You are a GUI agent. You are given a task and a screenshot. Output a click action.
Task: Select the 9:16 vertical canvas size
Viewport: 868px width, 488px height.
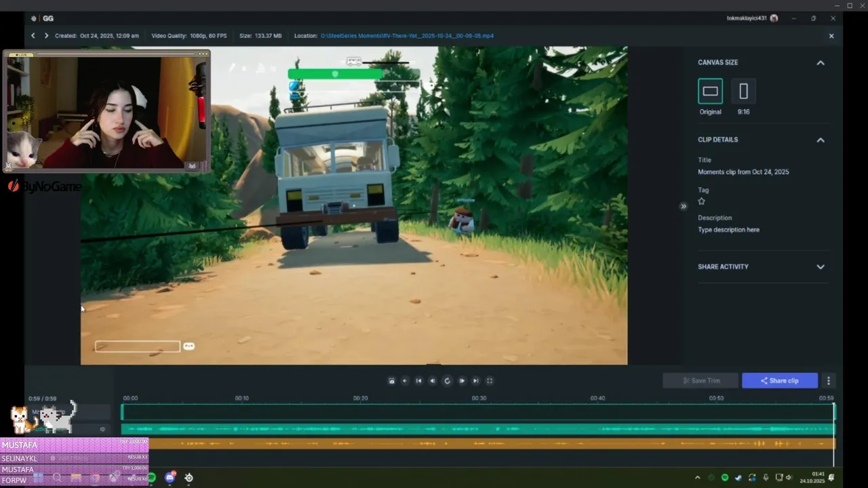(743, 91)
